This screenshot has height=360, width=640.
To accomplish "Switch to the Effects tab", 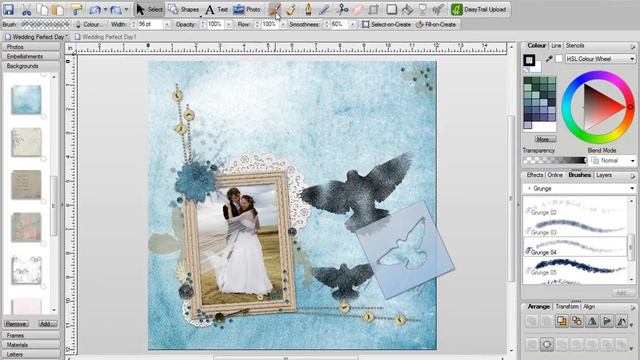I will point(534,175).
